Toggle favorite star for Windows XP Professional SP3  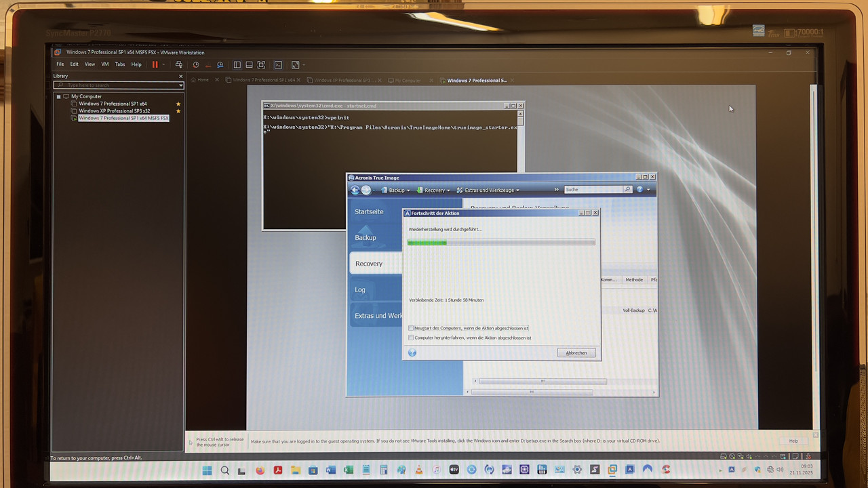point(178,110)
